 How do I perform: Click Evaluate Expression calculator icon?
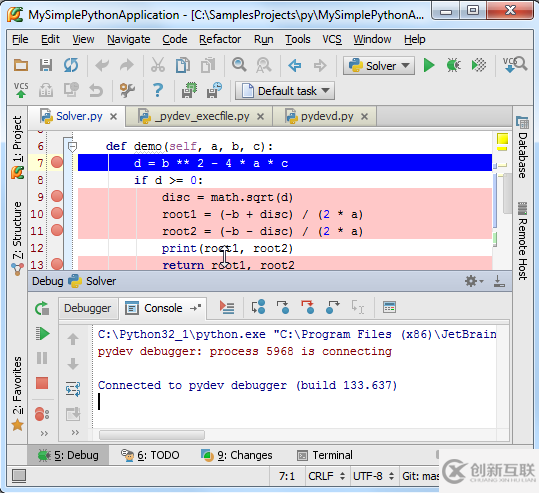pyautogui.click(x=389, y=307)
